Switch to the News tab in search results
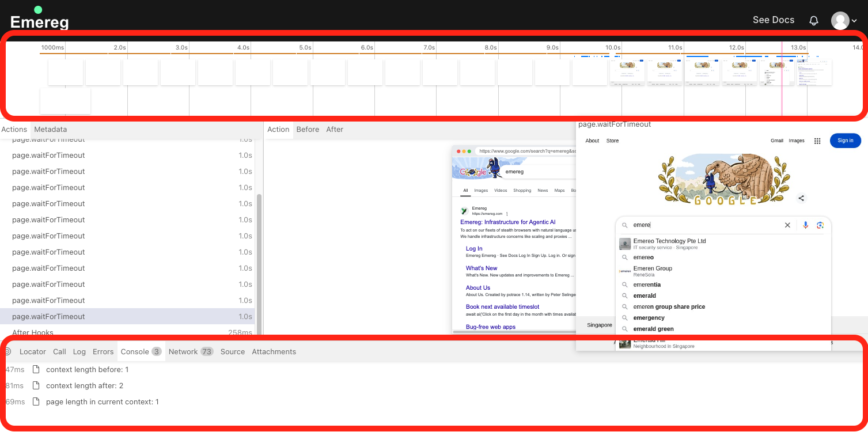 click(x=543, y=190)
